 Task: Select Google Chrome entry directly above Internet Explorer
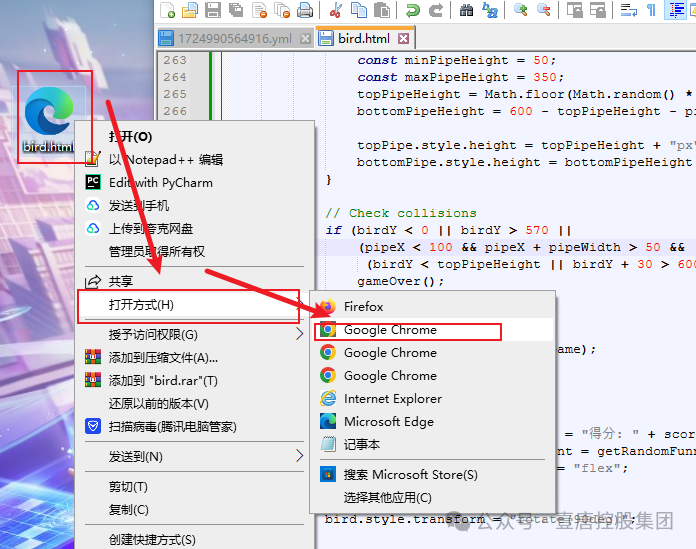coord(433,375)
